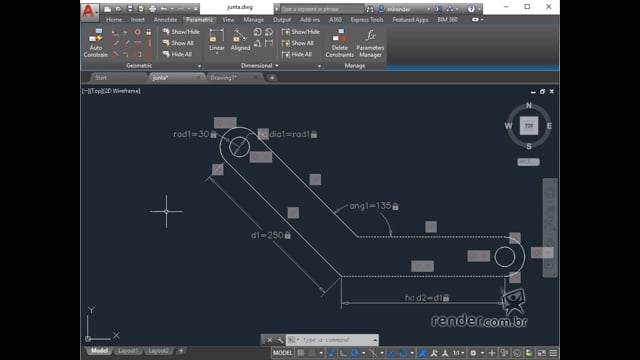Click dimensional Show All button
Viewport: 640px width, 360px height.
tap(298, 43)
